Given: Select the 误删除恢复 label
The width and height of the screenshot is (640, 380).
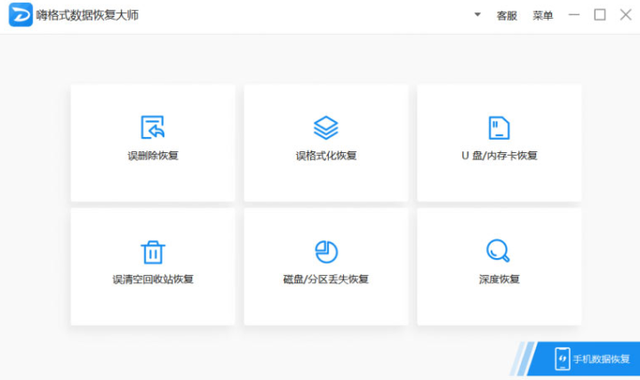Looking at the screenshot, I should pyautogui.click(x=153, y=156).
